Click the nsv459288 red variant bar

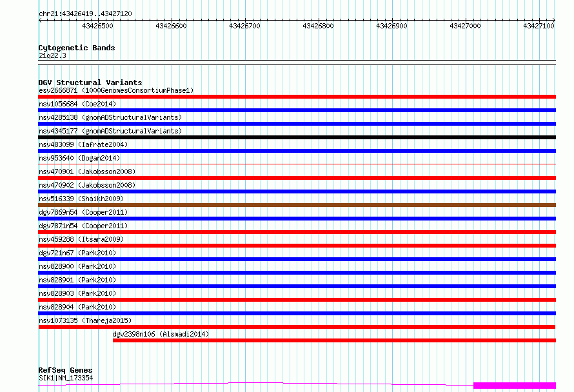pyautogui.click(x=297, y=246)
